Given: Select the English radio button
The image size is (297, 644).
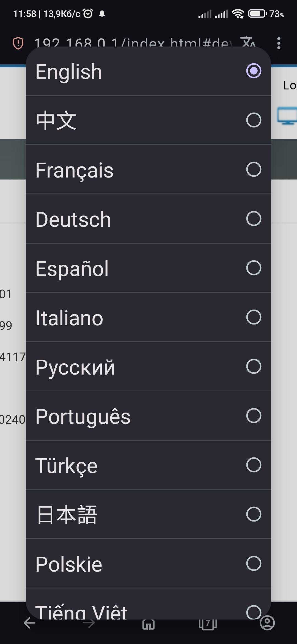Looking at the screenshot, I should coord(254,71).
